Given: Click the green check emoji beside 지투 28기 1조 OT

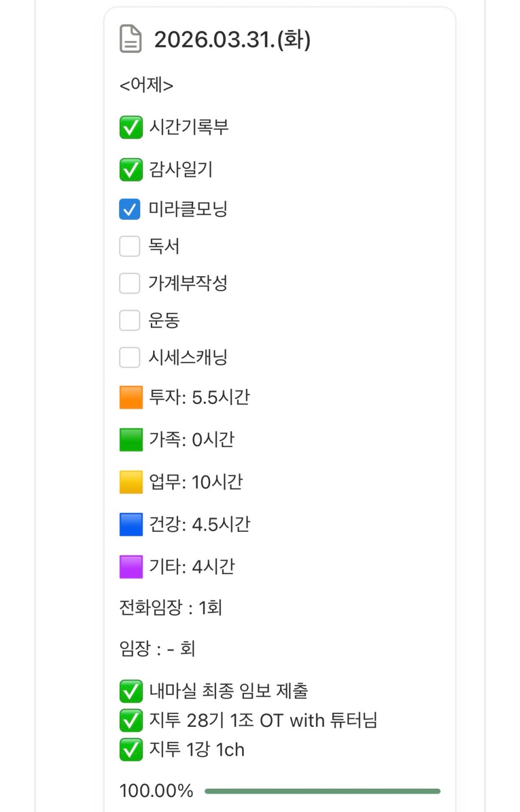Looking at the screenshot, I should tap(131, 721).
